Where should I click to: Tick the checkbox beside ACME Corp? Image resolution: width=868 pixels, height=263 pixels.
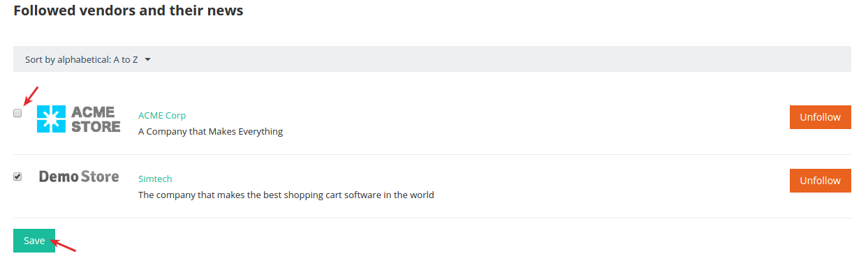point(18,113)
